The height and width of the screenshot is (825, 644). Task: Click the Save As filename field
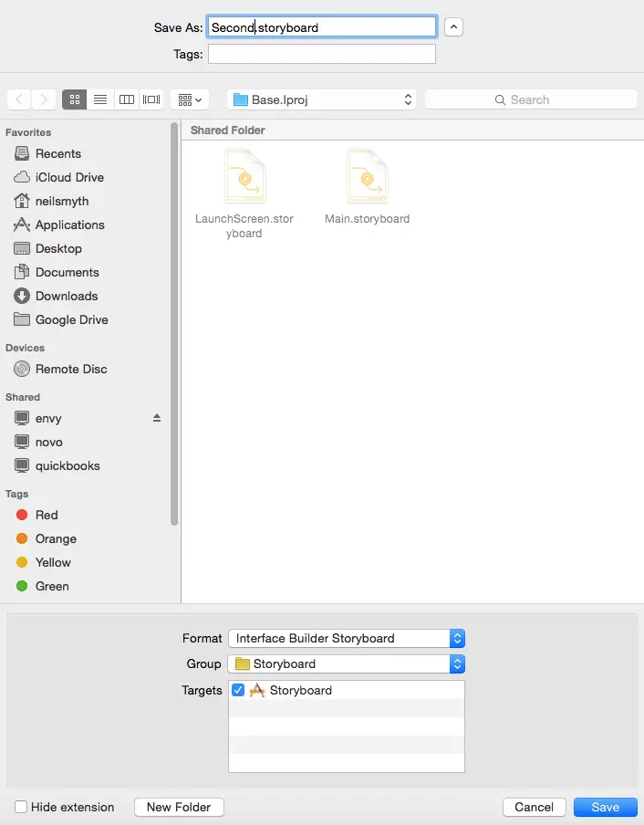pos(322,26)
